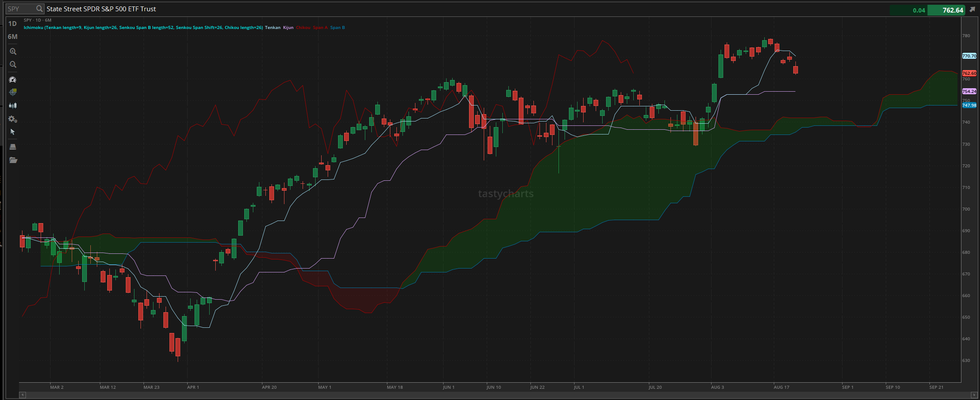Click the JUL 20 date label
Viewport: 980px width, 400px height.
click(x=655, y=387)
